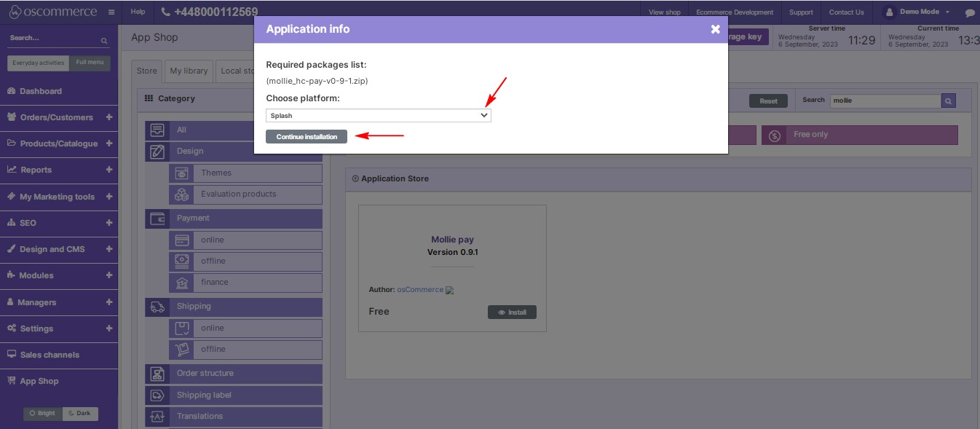Click the online shipping box icon
980x429 pixels.
[x=181, y=328]
